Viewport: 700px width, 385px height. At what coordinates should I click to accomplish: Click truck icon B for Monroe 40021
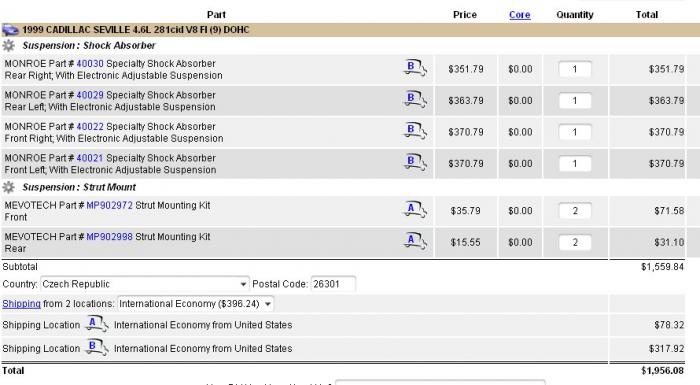click(415, 163)
